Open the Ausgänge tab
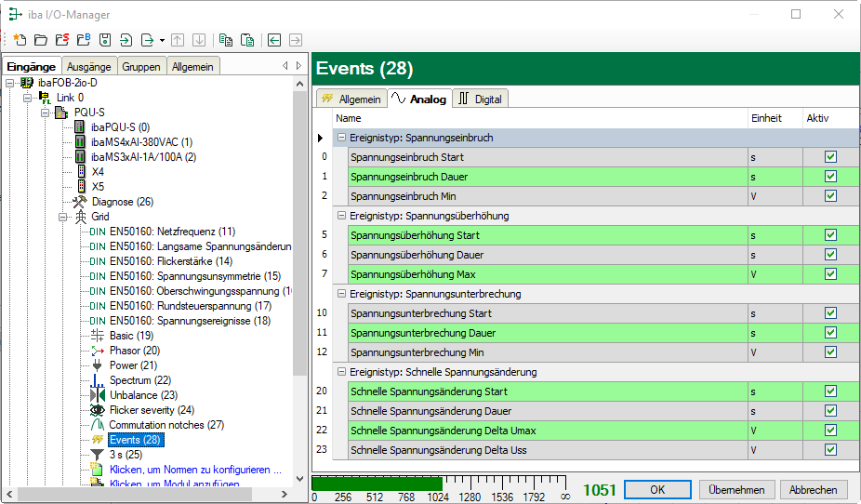The image size is (861, 504). (88, 66)
